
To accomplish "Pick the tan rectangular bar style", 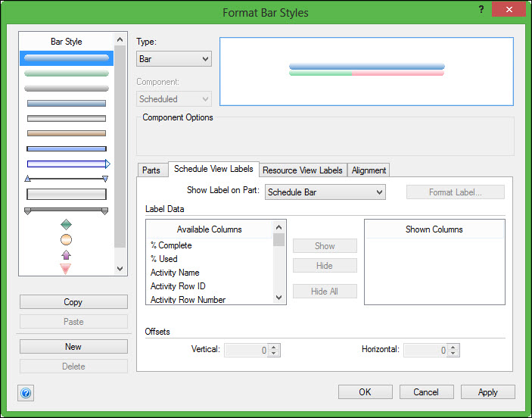I will 67,133.
